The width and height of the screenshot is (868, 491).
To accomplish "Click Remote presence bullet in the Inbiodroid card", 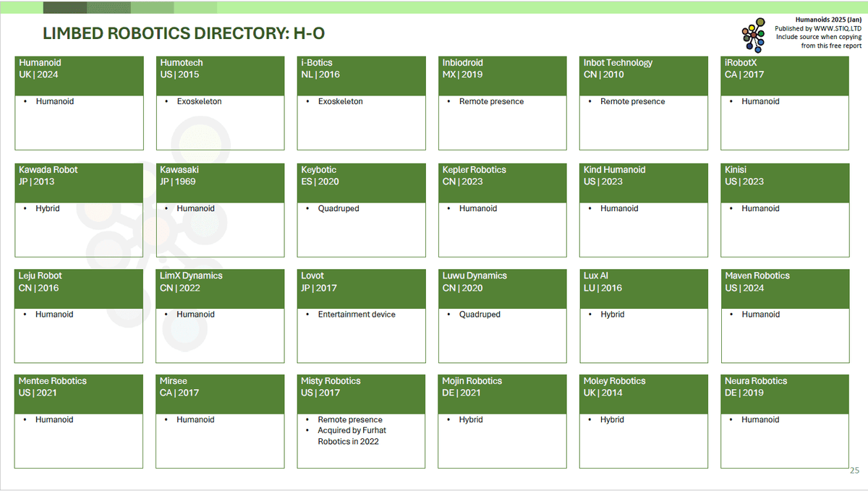I will click(x=491, y=101).
